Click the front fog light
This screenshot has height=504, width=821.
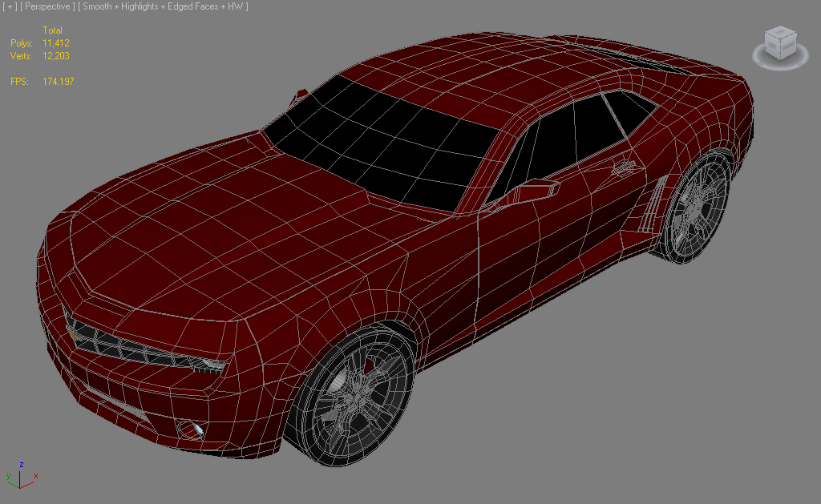click(189, 429)
